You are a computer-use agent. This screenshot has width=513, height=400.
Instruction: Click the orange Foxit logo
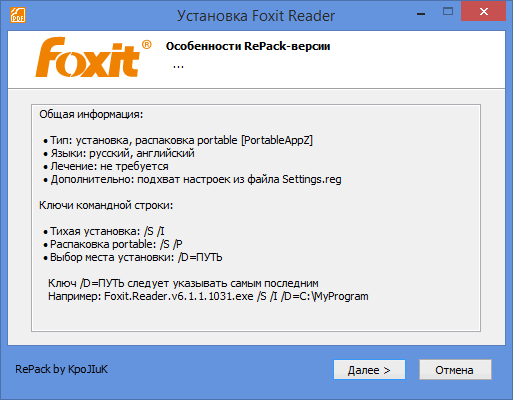[88, 57]
